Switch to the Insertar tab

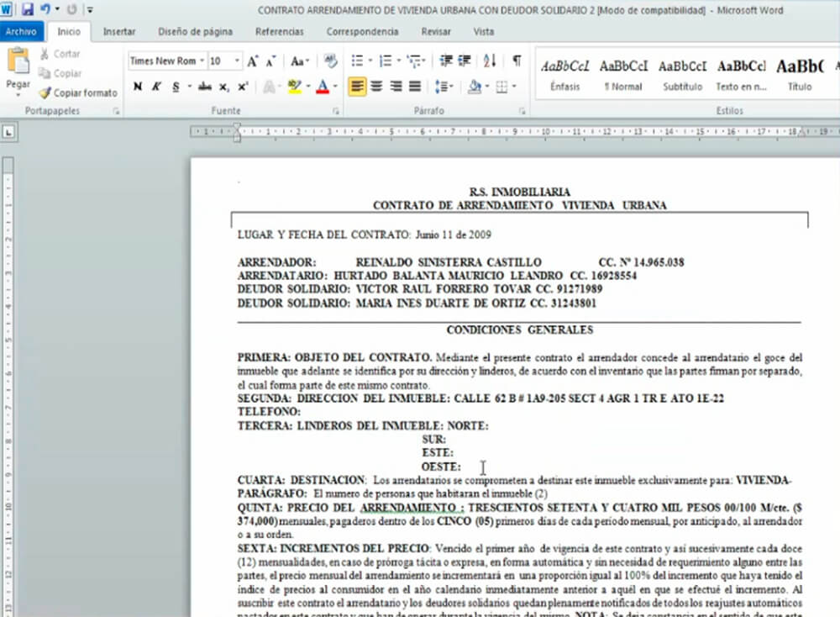119,32
